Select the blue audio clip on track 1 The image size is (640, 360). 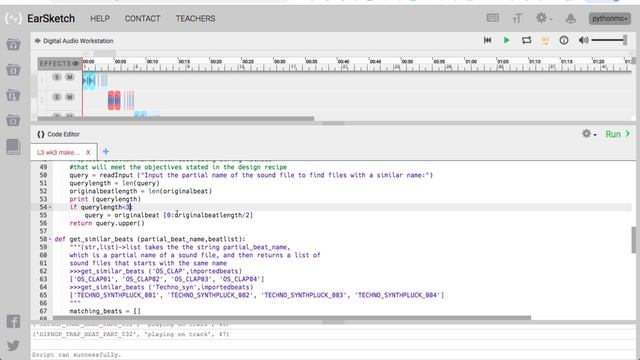pos(89,81)
